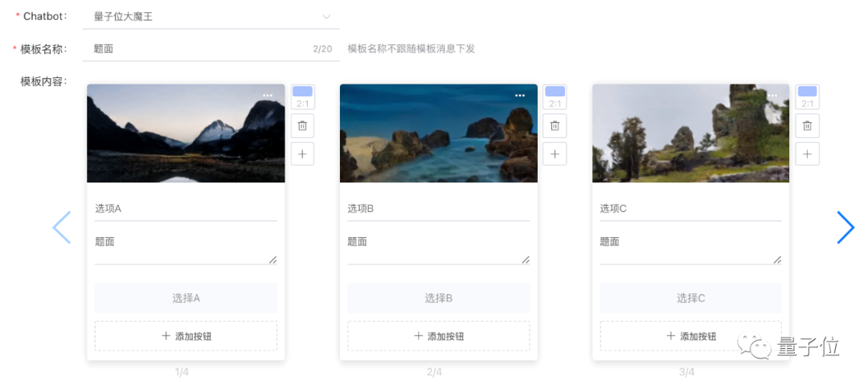Click the 2/4 page indicator text
The height and width of the screenshot is (385, 868).
(435, 371)
